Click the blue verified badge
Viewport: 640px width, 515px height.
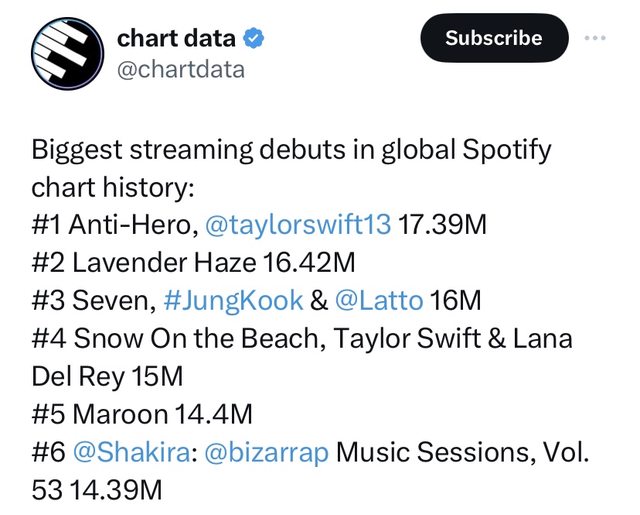(256, 39)
